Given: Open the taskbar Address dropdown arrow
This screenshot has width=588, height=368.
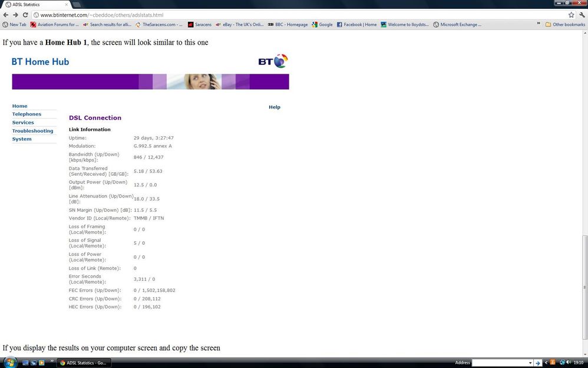Looking at the screenshot, I should tap(530, 363).
